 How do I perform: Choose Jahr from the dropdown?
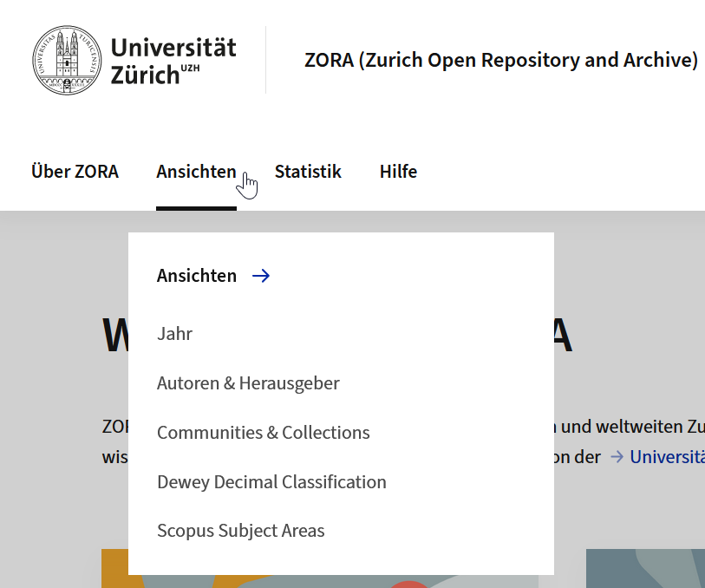[x=174, y=334]
